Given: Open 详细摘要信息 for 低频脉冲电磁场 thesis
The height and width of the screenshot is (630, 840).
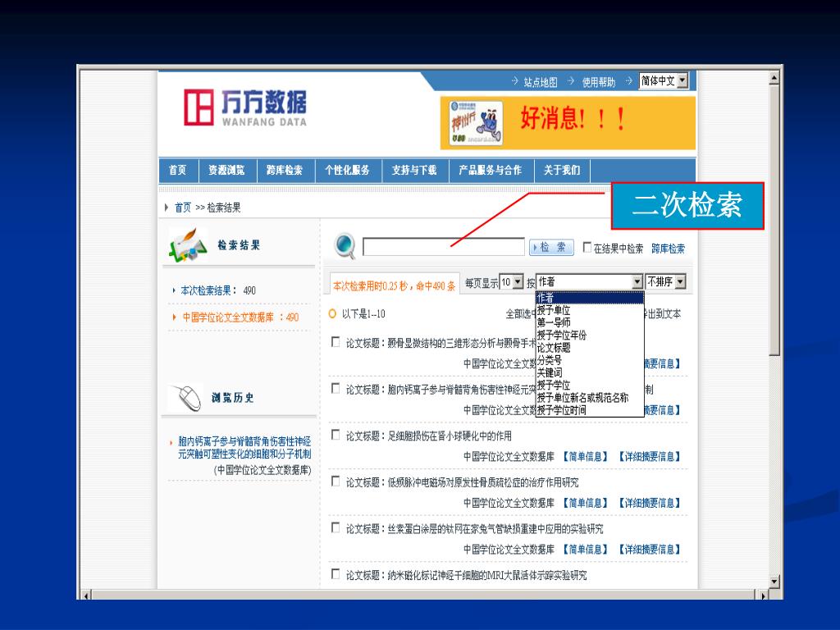Looking at the screenshot, I should 650,503.
